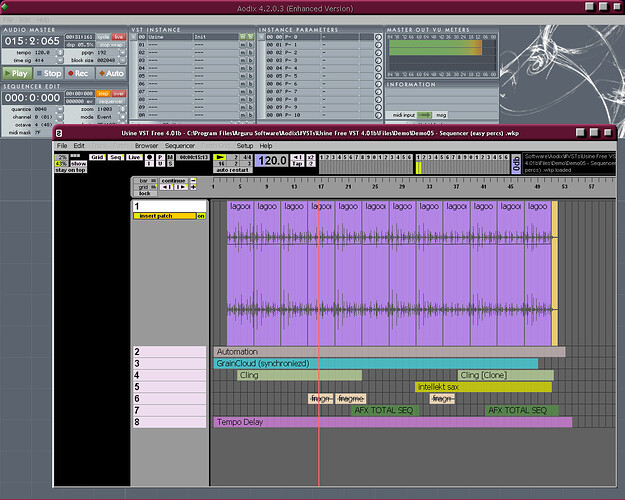Screen dimensions: 625x500
Task: Click the Usine window icon in title bar
Action: (x=59, y=132)
